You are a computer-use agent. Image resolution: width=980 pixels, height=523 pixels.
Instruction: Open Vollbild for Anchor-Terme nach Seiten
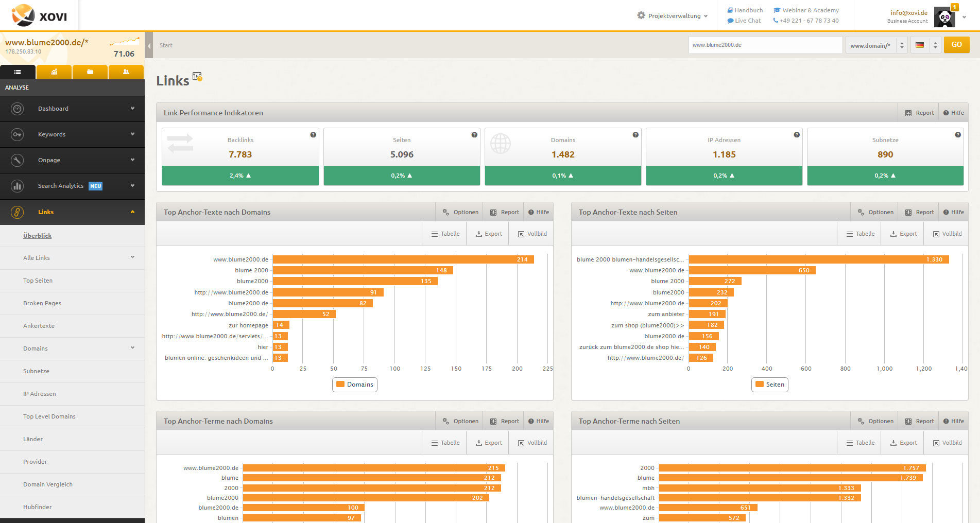(x=947, y=443)
